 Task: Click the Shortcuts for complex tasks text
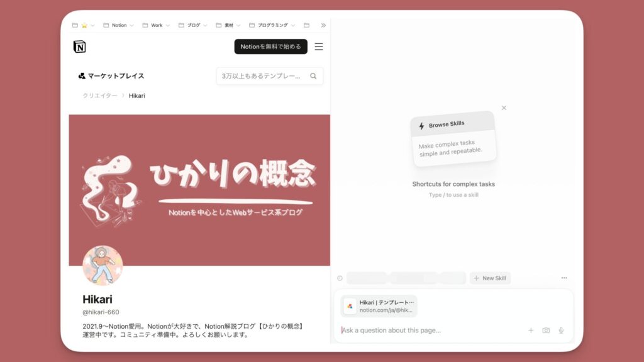[453, 184]
